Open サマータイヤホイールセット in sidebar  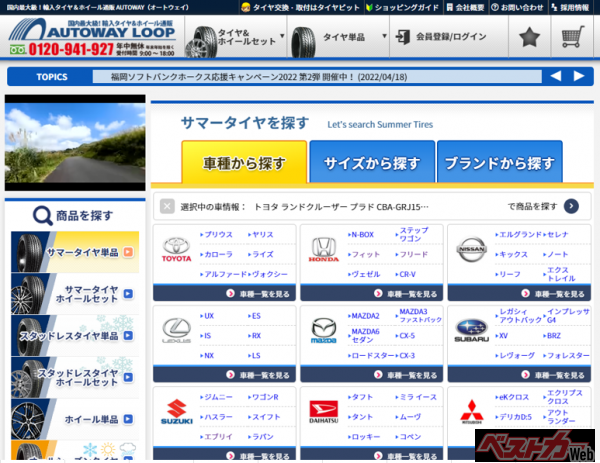point(75,294)
